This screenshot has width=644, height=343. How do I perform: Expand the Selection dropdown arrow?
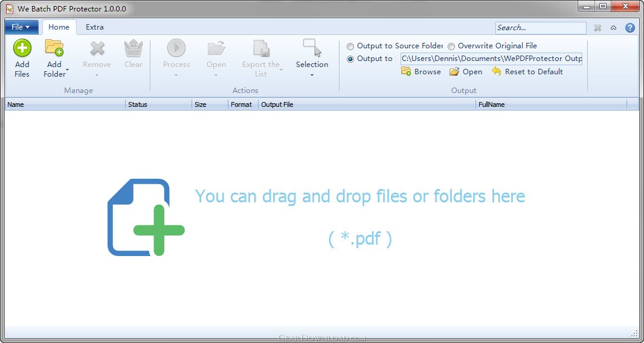click(x=312, y=75)
